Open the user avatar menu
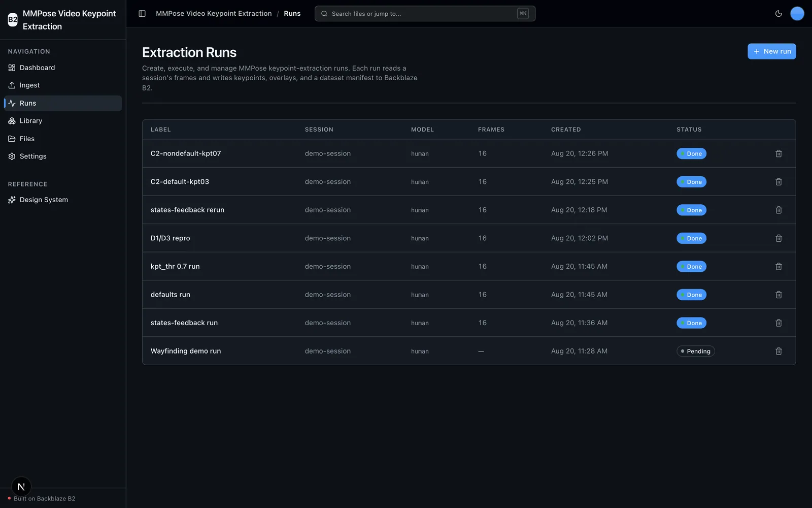Screen dimensions: 812x508 797,14
